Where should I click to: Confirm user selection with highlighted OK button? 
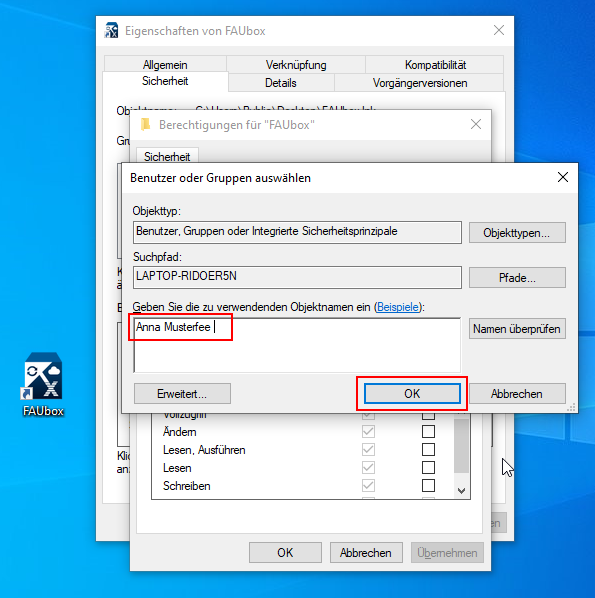(412, 394)
